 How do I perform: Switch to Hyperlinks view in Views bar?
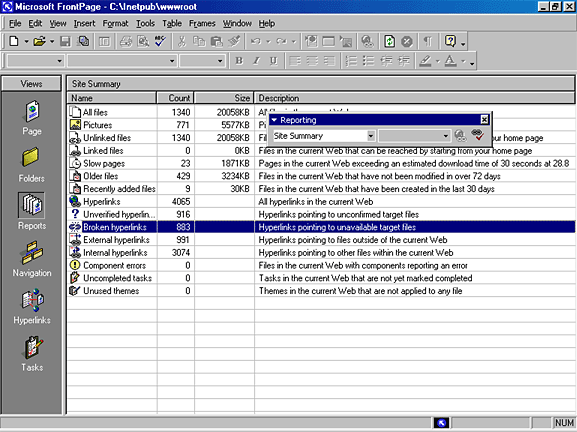(32, 307)
